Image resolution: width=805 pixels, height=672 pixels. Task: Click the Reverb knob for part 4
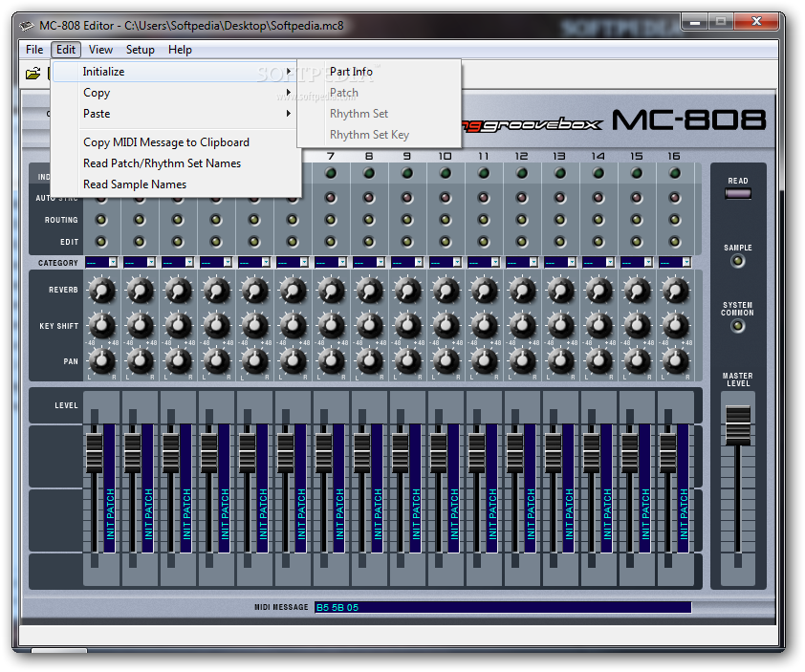pos(216,291)
